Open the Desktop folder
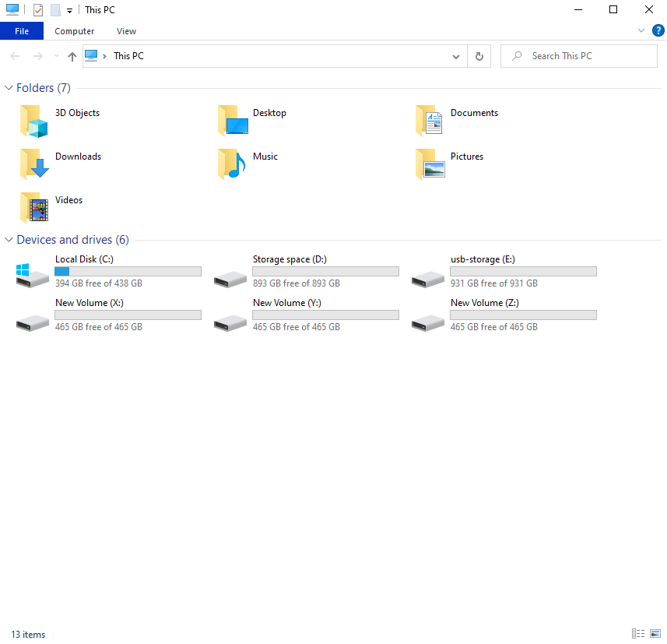 (x=269, y=113)
